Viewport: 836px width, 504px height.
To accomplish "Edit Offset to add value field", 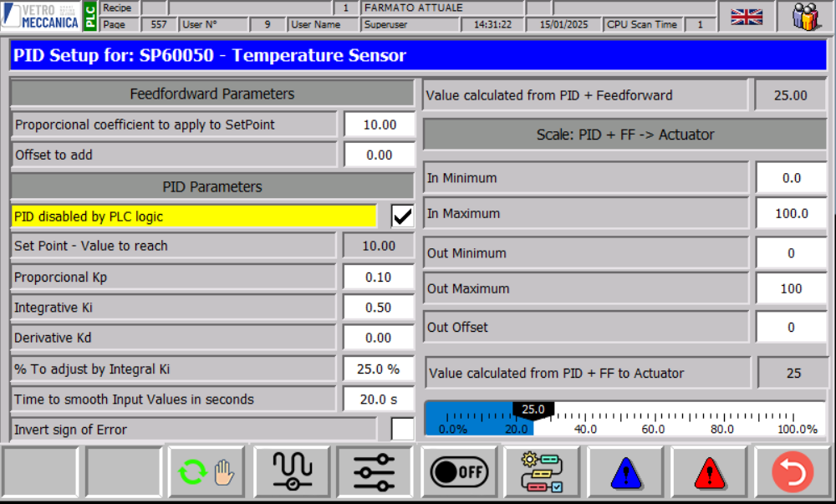I will point(380,155).
